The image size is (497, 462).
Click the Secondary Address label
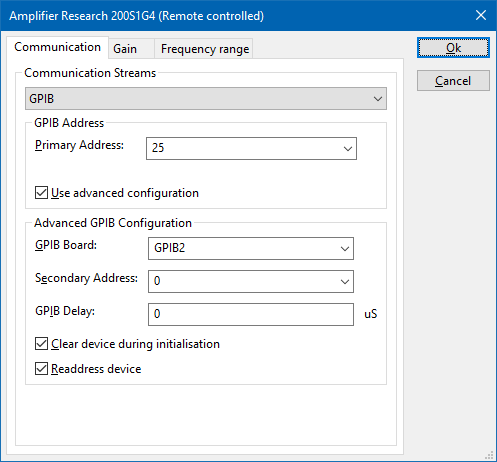[86, 278]
